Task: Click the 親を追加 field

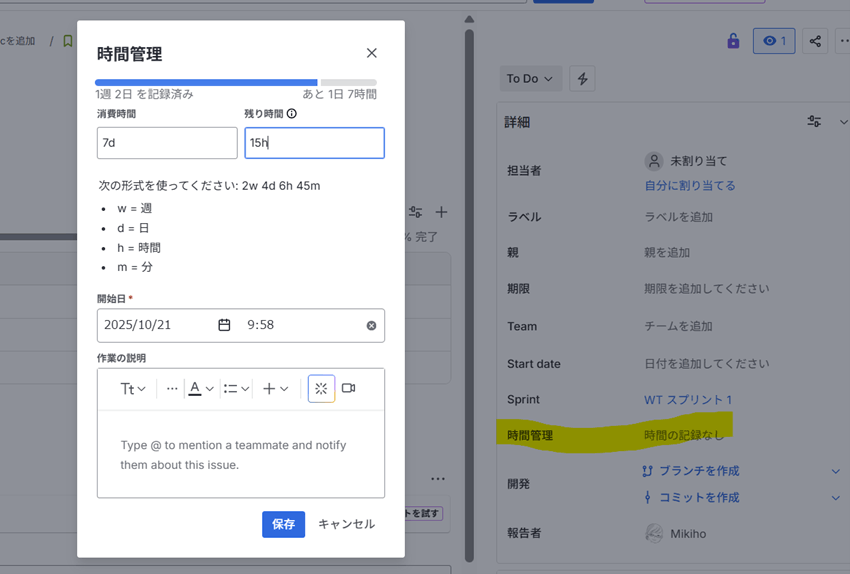Action: [667, 253]
